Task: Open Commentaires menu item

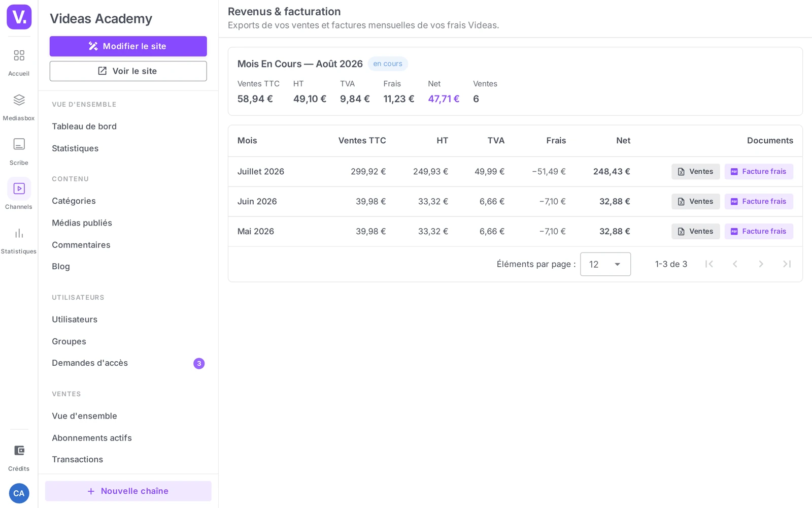Action: pyautogui.click(x=81, y=245)
